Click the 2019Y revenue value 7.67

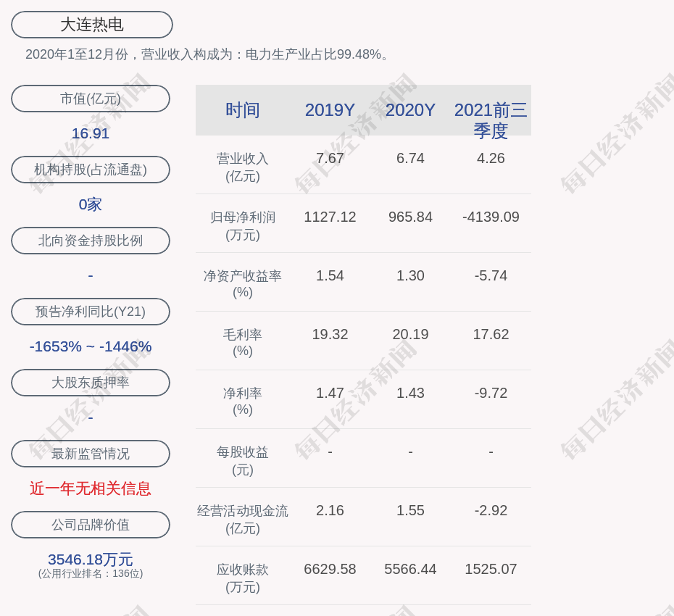coord(330,158)
